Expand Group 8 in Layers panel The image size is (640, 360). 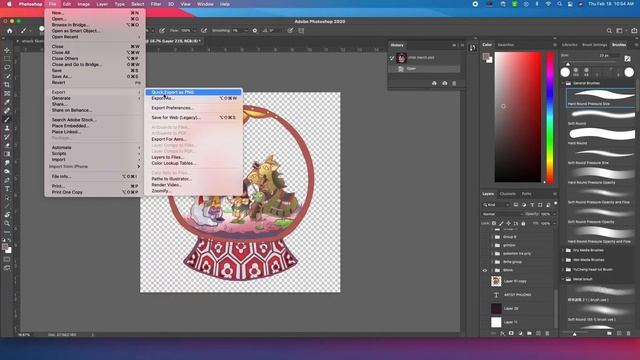pos(492,237)
